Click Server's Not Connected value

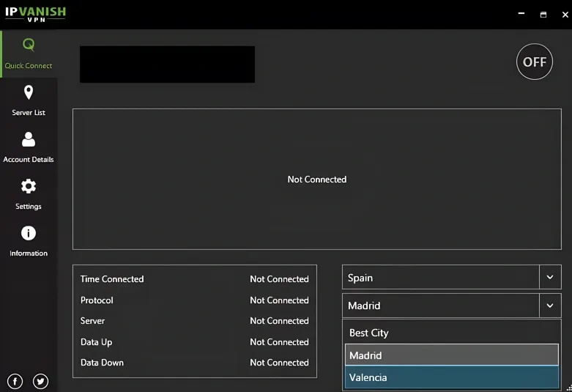280,320
